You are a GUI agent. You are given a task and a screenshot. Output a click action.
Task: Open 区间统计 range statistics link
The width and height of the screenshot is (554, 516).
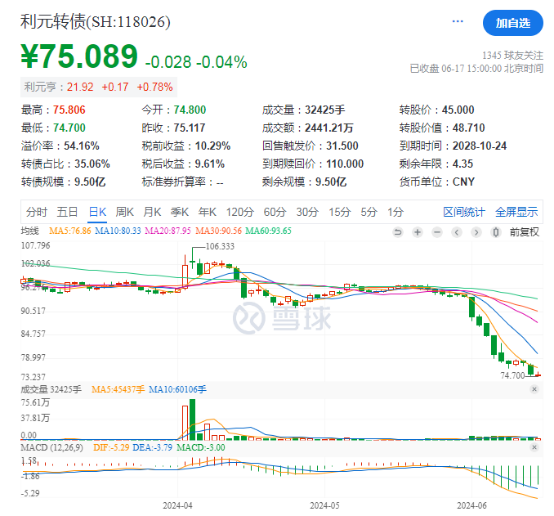click(x=464, y=212)
